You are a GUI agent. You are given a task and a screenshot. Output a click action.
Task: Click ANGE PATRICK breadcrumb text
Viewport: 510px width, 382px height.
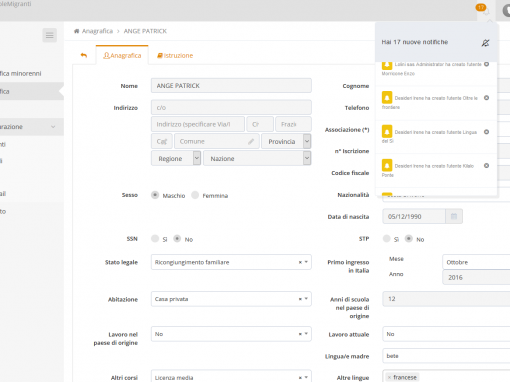(145, 31)
